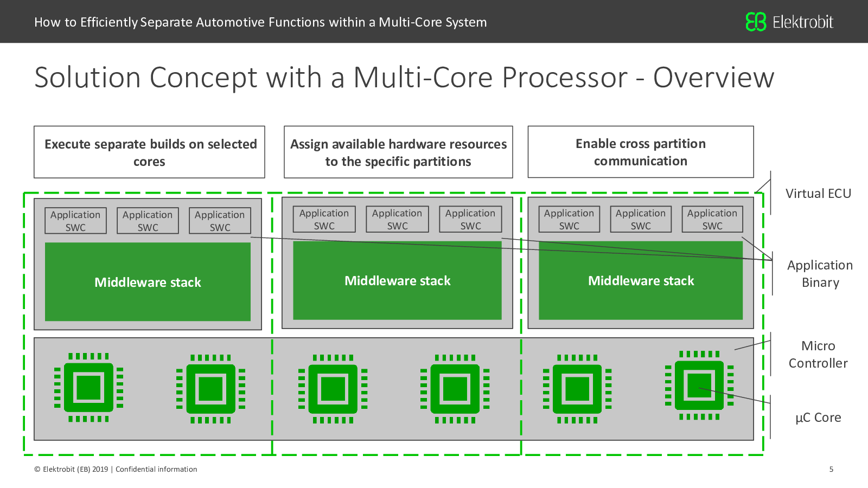Click the Elektrobit logo in the header
868x488 pixels.
tap(789, 22)
